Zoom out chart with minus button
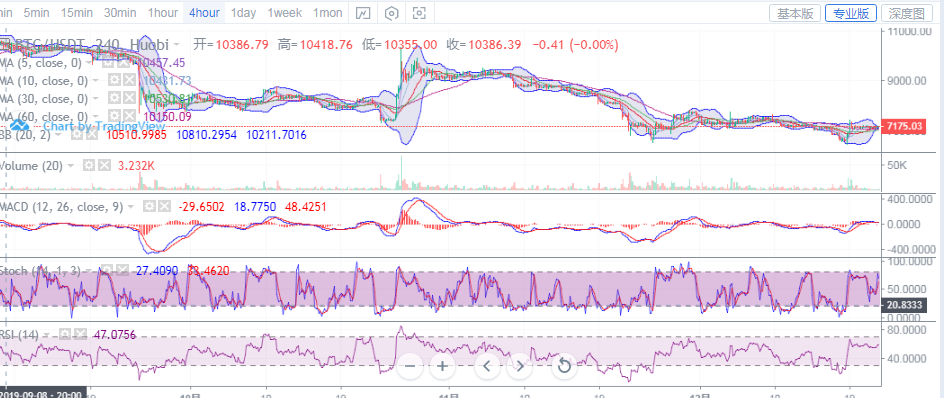The width and height of the screenshot is (944, 398). coord(410,365)
